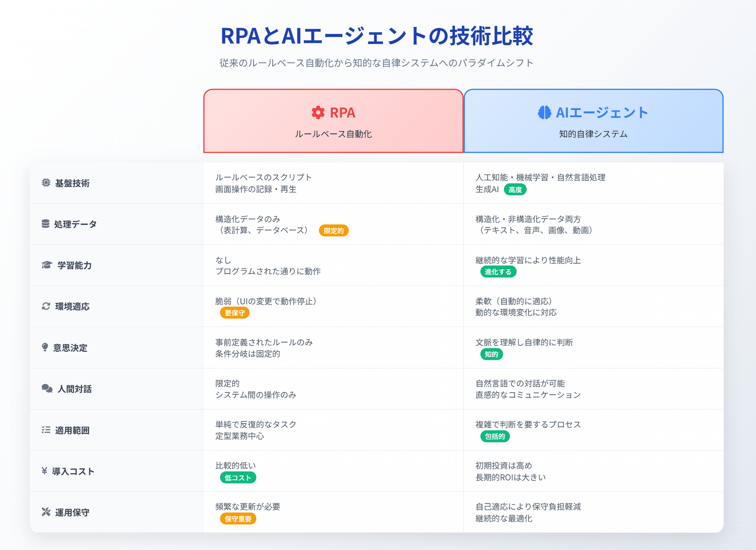Click the orange 保守重要 badge
Screen dimensions: 756x550
tap(238, 519)
